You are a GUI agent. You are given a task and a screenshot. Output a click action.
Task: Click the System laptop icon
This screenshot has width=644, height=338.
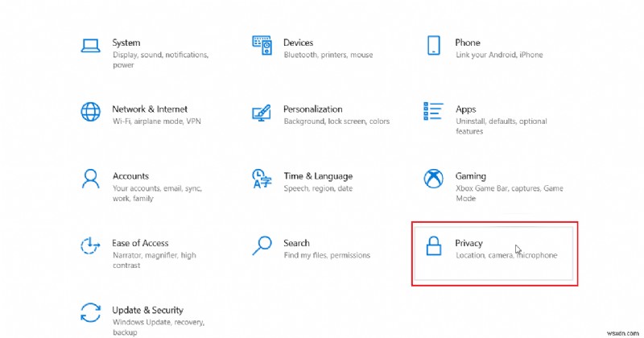tap(89, 44)
